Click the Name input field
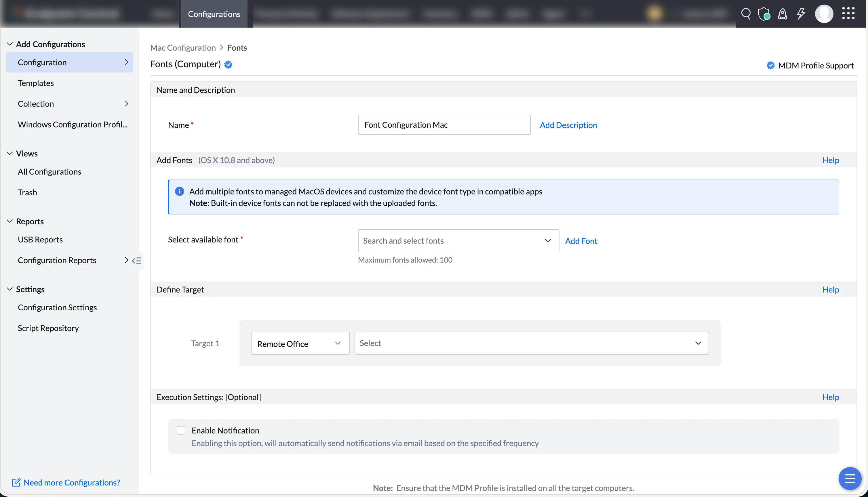 pos(444,125)
